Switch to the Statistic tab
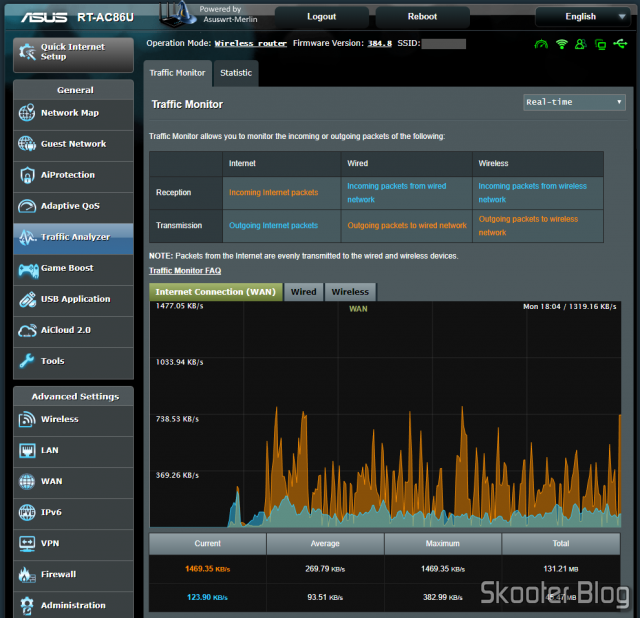 236,73
